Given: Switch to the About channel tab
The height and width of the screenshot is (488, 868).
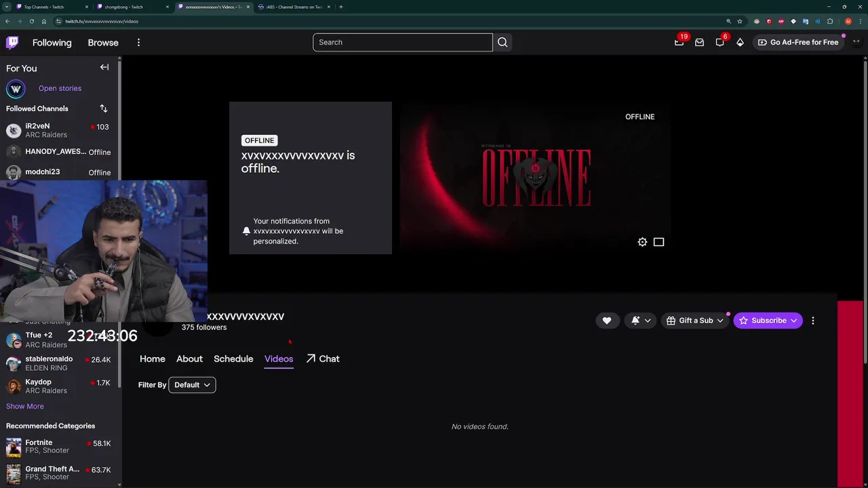Looking at the screenshot, I should (189, 359).
